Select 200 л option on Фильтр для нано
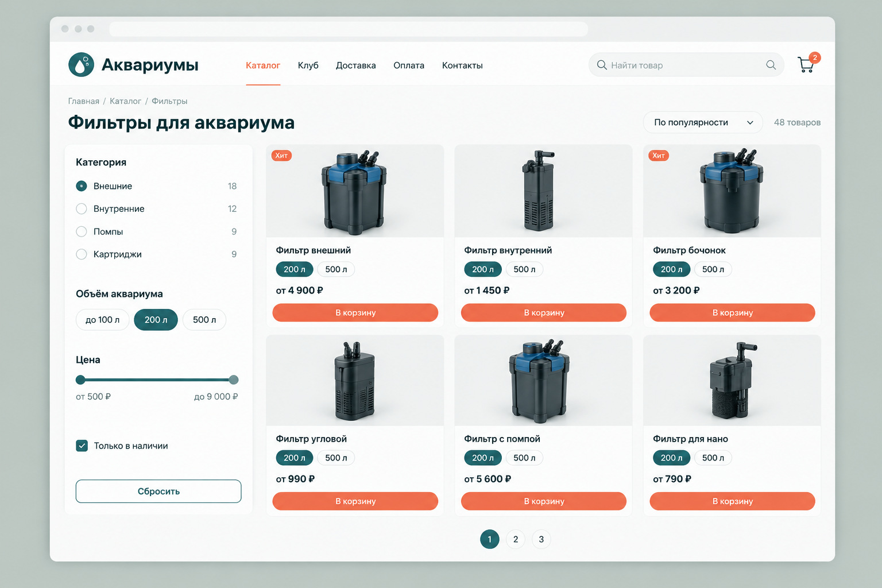Viewport: 882px width, 588px height. click(672, 458)
